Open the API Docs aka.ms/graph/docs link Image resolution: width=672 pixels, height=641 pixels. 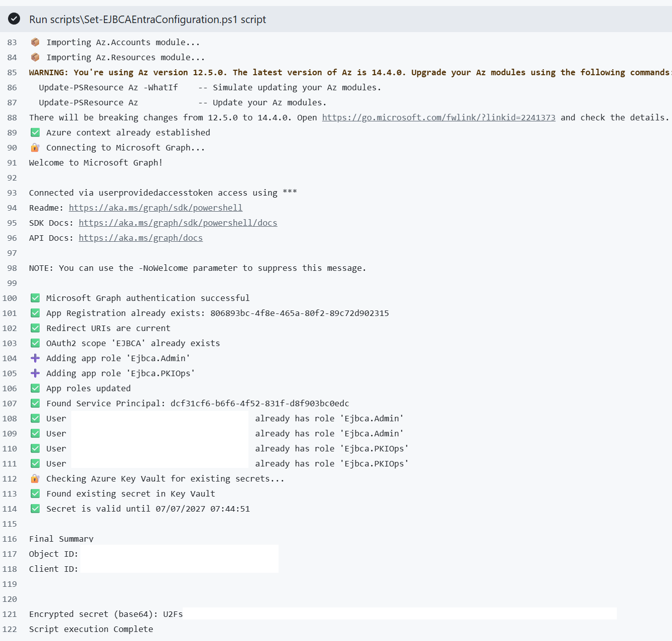[x=141, y=238]
